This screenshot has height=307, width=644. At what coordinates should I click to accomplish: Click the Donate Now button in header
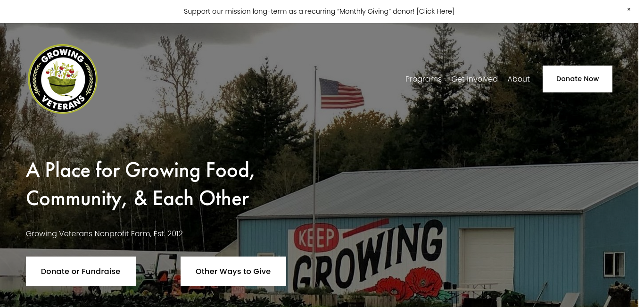tap(578, 79)
